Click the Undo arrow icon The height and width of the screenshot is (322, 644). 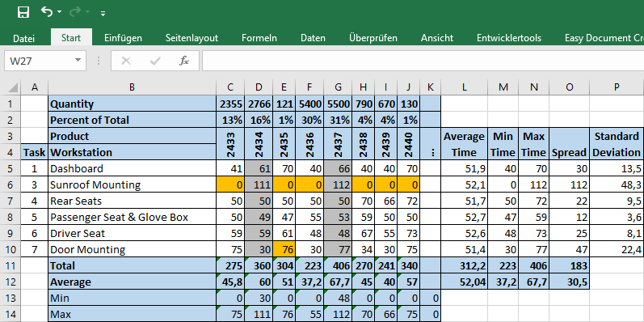tap(46, 12)
